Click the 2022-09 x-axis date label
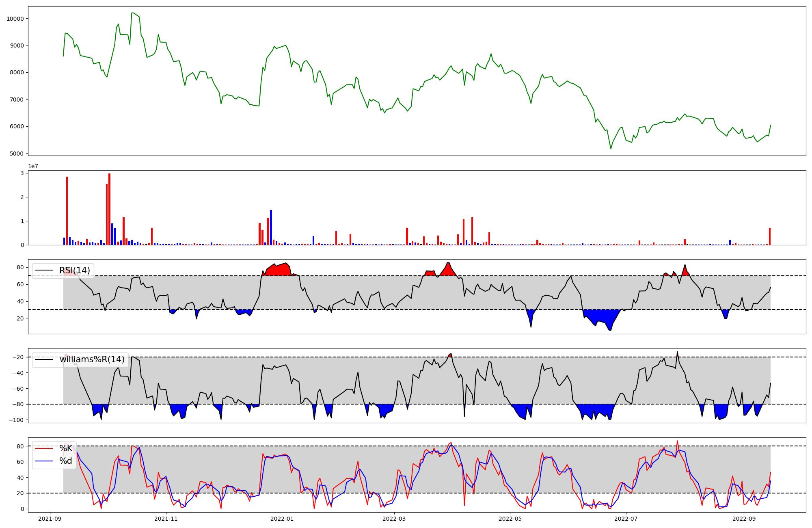 (x=744, y=519)
